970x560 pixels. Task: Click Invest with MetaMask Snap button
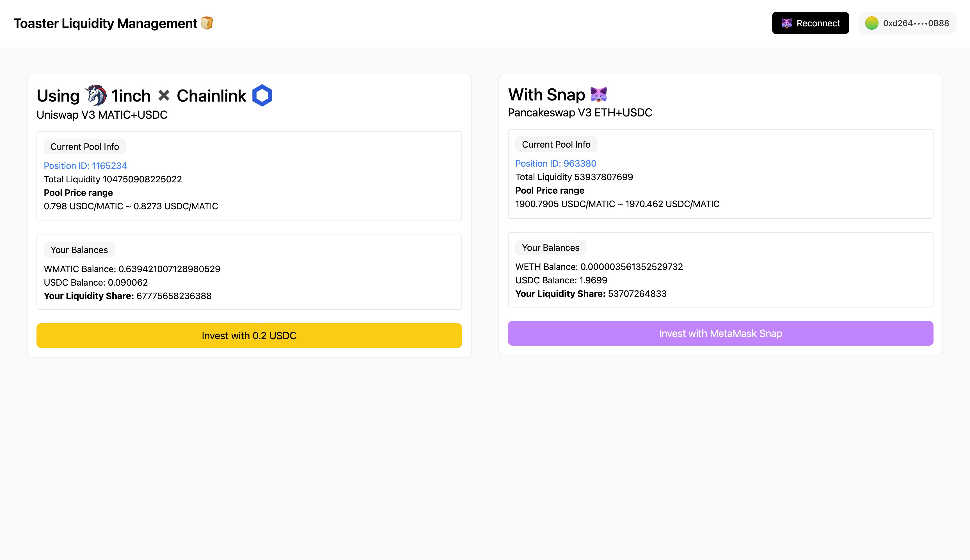click(720, 333)
